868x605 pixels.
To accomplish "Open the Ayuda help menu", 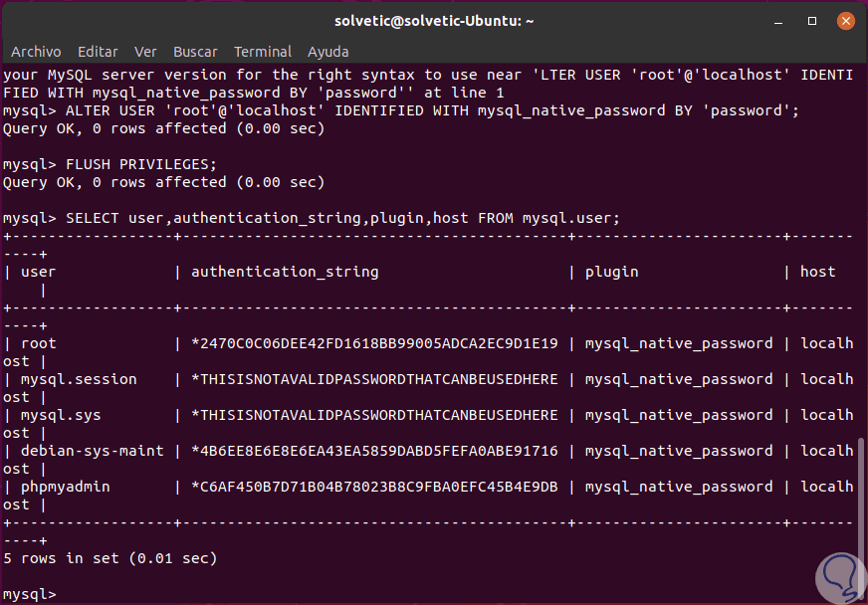I will coord(327,52).
